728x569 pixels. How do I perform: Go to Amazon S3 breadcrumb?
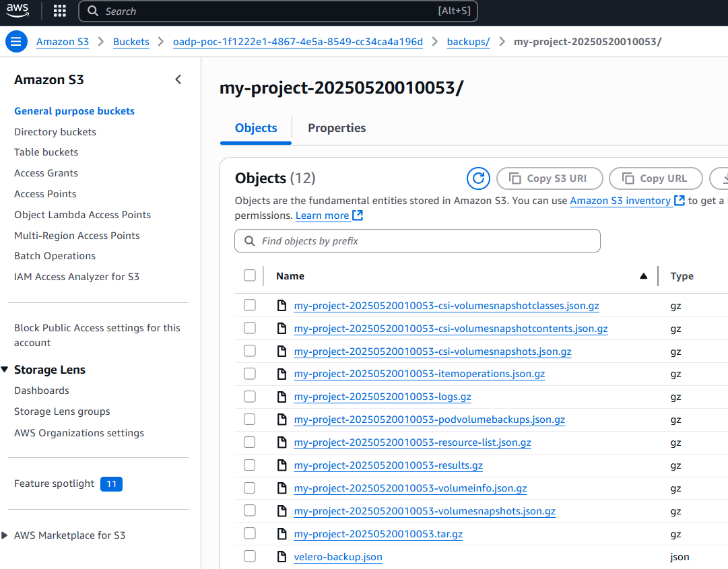63,42
